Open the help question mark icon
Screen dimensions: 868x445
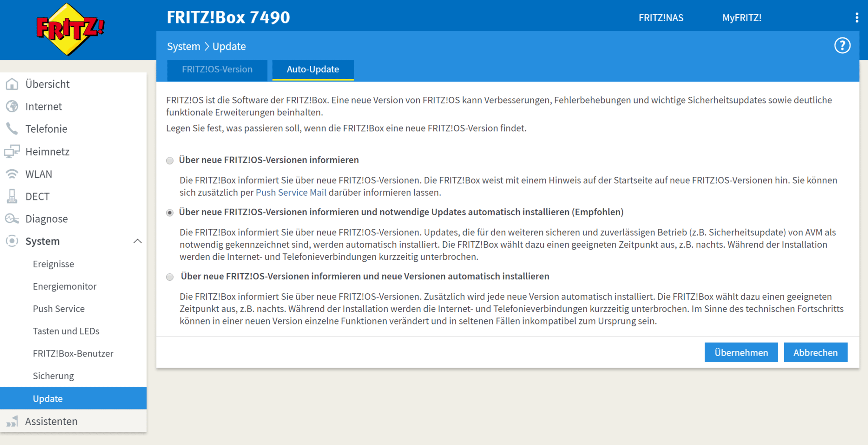(x=842, y=46)
